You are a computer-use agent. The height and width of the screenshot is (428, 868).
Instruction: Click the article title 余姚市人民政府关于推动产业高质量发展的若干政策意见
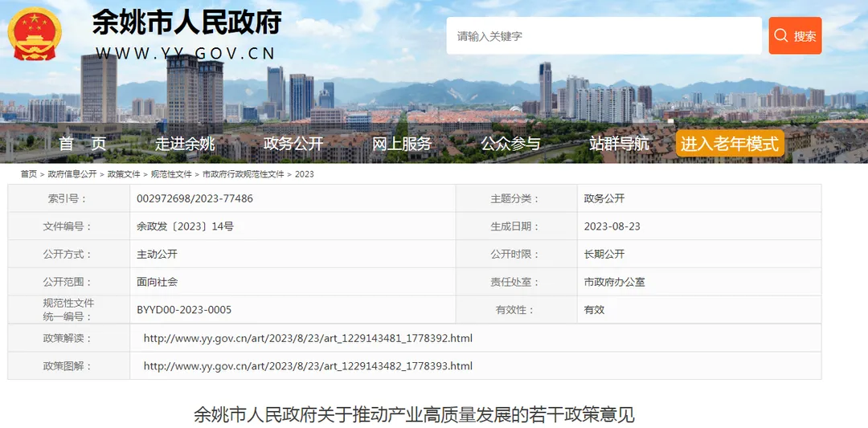(x=414, y=414)
